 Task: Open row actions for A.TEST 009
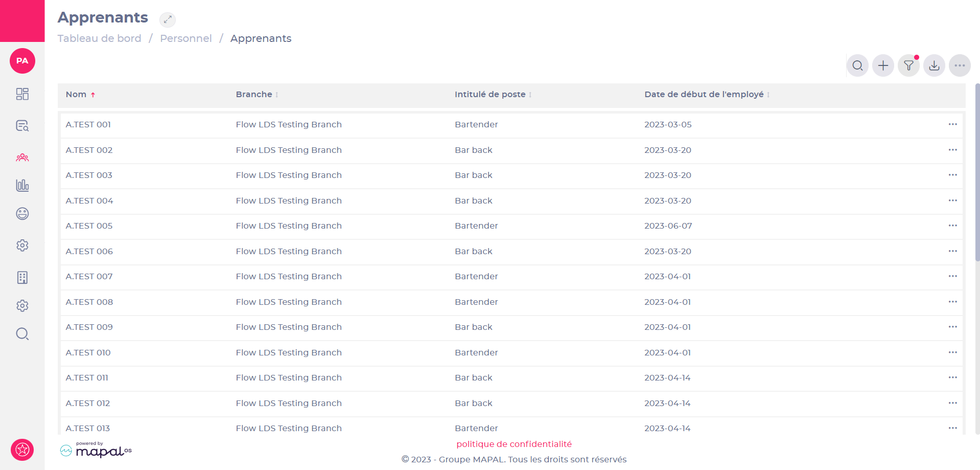click(x=953, y=327)
